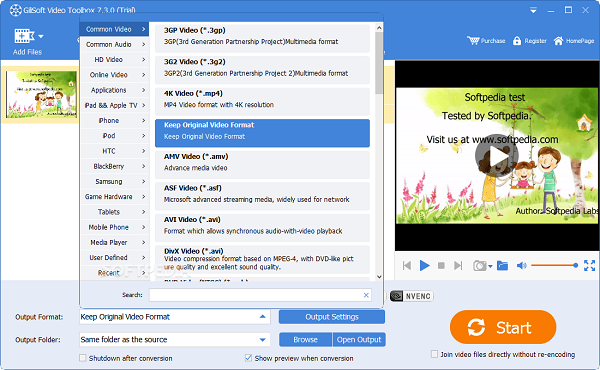Choose 4K Video (*.mp4) format
The height and width of the screenshot is (370, 600).
pyautogui.click(x=262, y=102)
